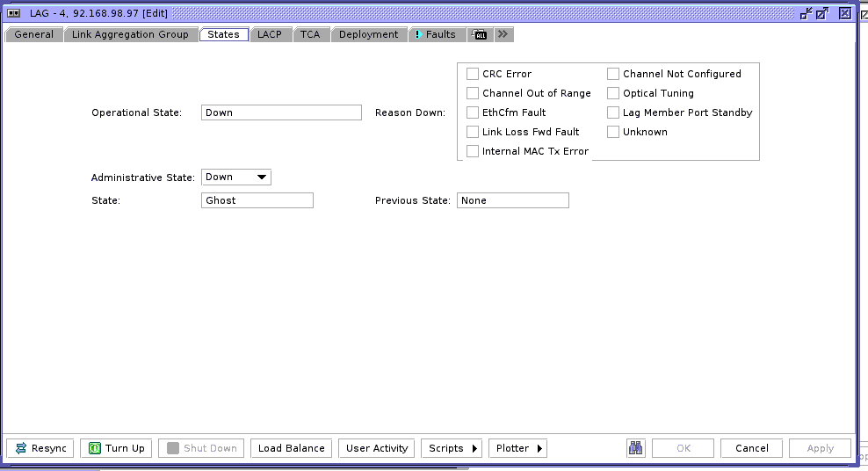Click the Resync button

[x=40, y=448]
